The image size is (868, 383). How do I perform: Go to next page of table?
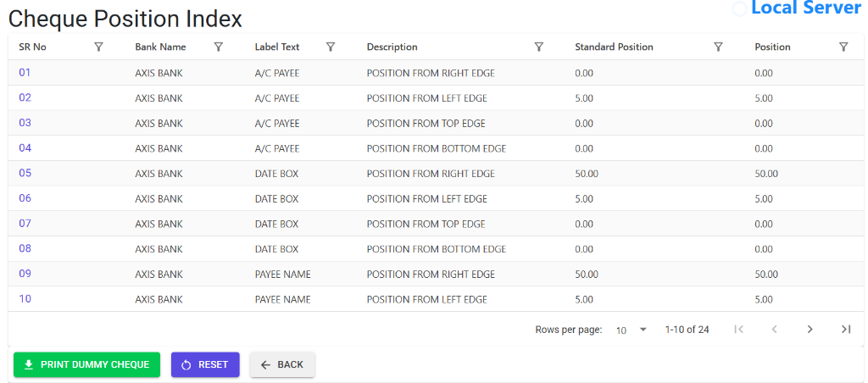coord(810,330)
